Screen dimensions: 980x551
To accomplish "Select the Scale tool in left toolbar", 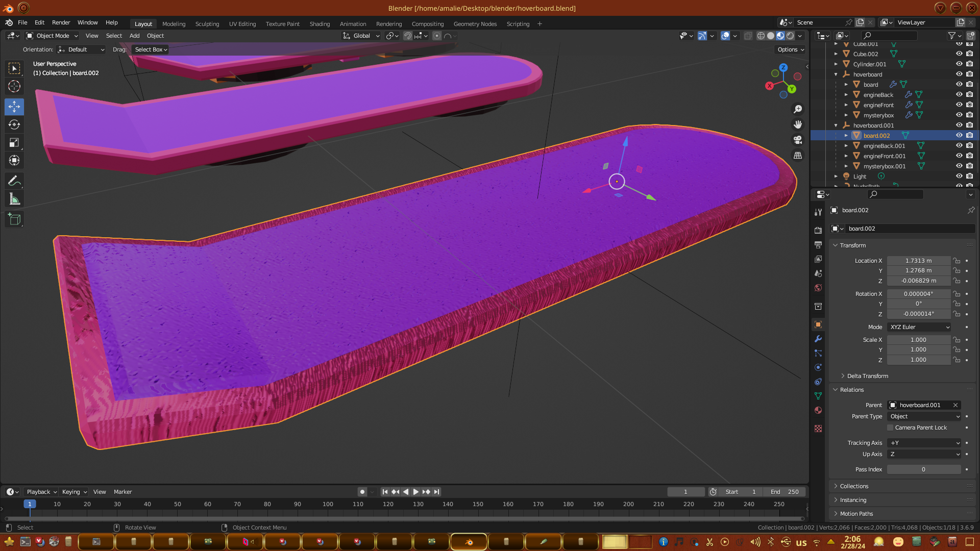I will [x=14, y=143].
